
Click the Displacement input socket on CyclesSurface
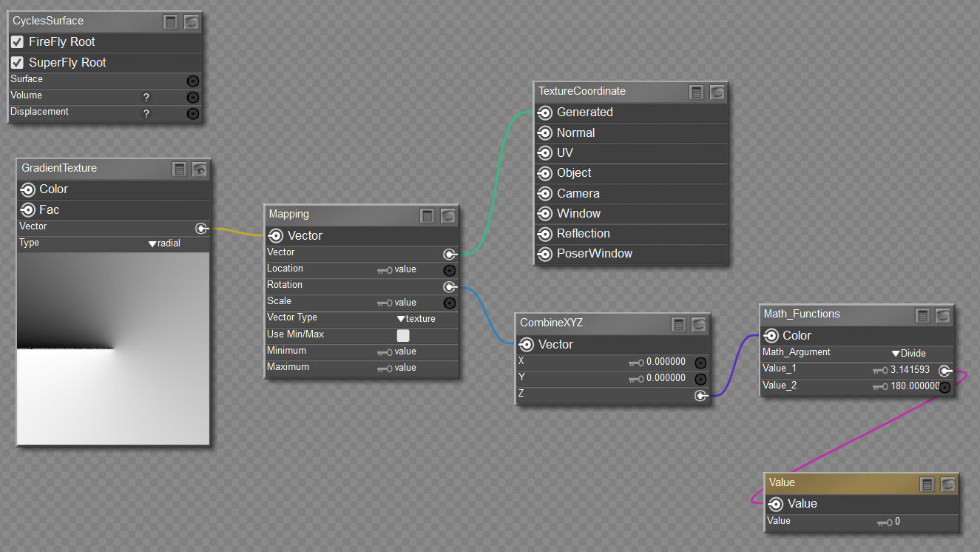point(193,113)
